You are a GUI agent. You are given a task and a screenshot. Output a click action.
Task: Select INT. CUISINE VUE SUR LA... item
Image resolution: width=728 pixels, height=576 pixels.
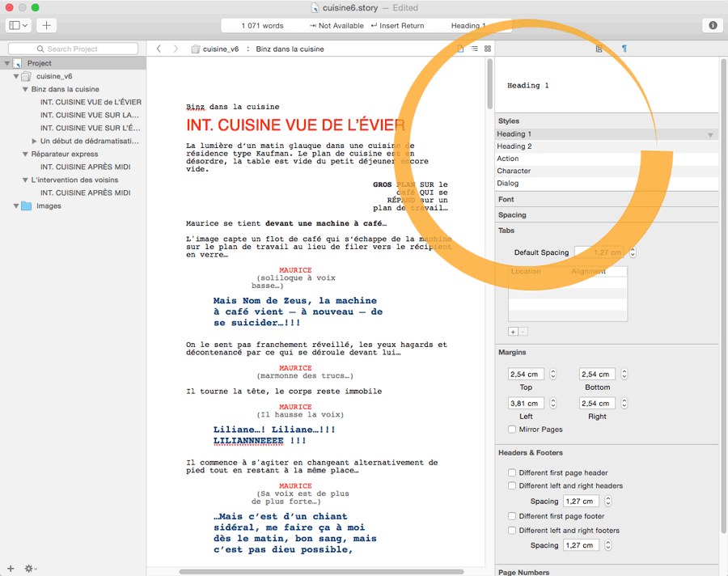[x=89, y=115]
